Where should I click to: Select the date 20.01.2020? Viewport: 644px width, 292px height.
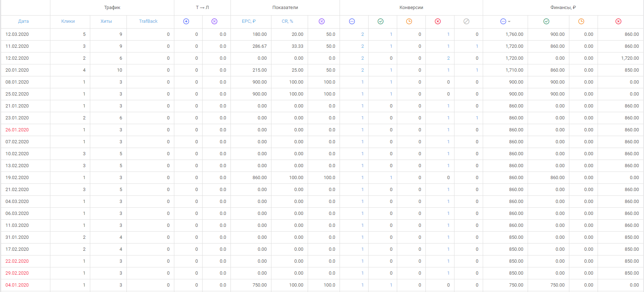pyautogui.click(x=17, y=70)
